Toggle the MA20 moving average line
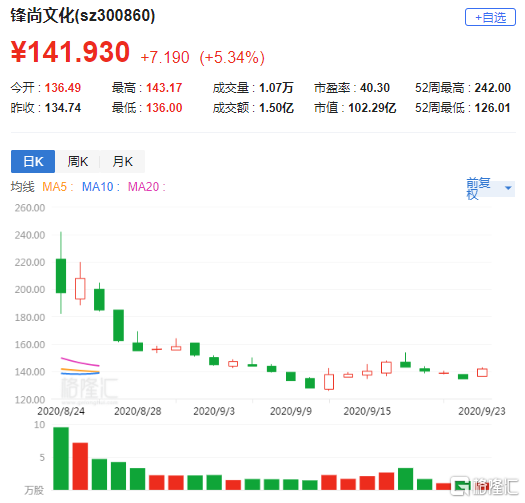 coord(147,187)
